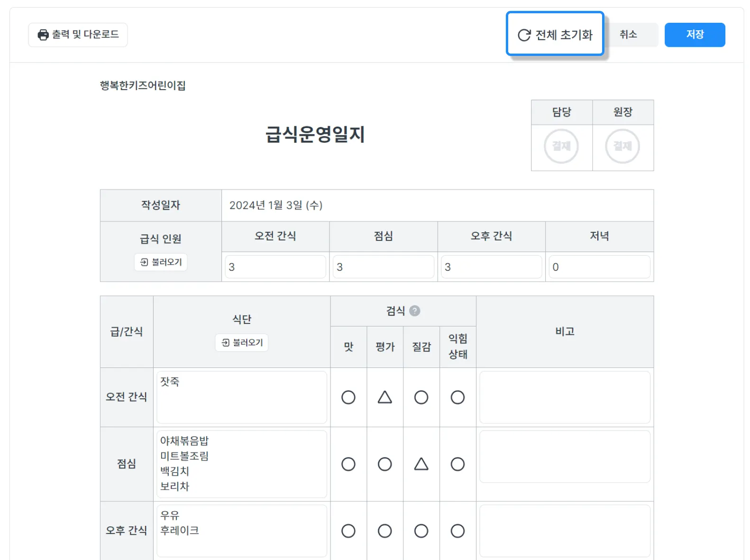Toggle 오후 간식 질감 circle rating

click(421, 531)
